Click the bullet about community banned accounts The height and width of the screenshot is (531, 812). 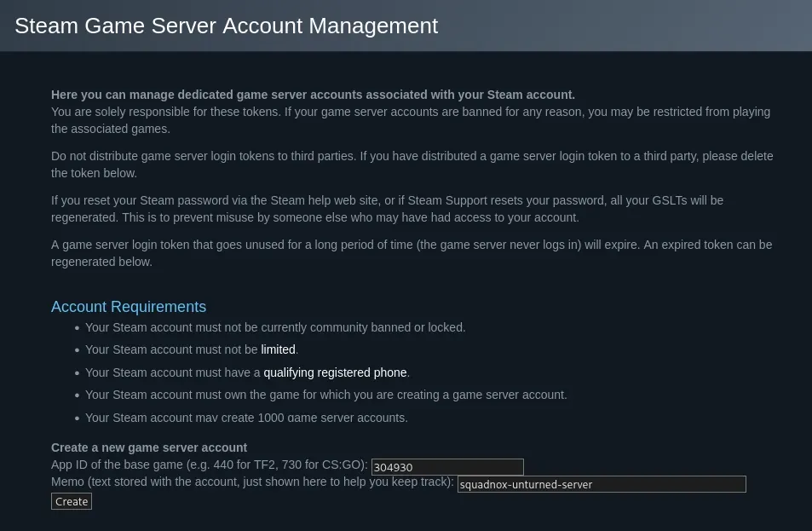[275, 327]
